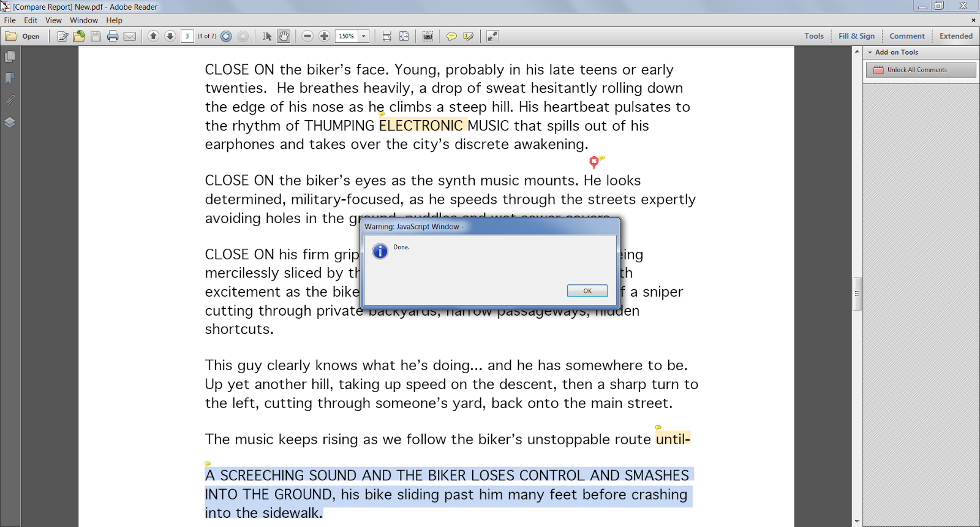Click the Adobe Reader title bar icon
The width and height of the screenshot is (980, 527).
point(6,7)
